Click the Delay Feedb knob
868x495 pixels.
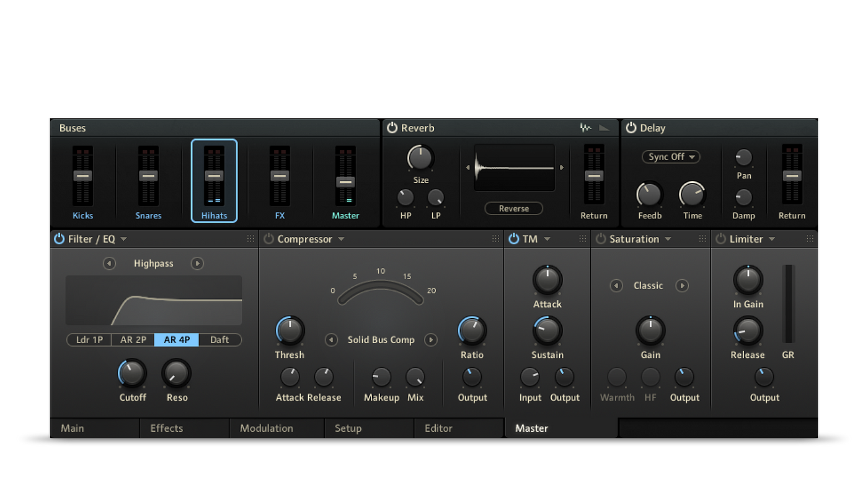tap(649, 195)
